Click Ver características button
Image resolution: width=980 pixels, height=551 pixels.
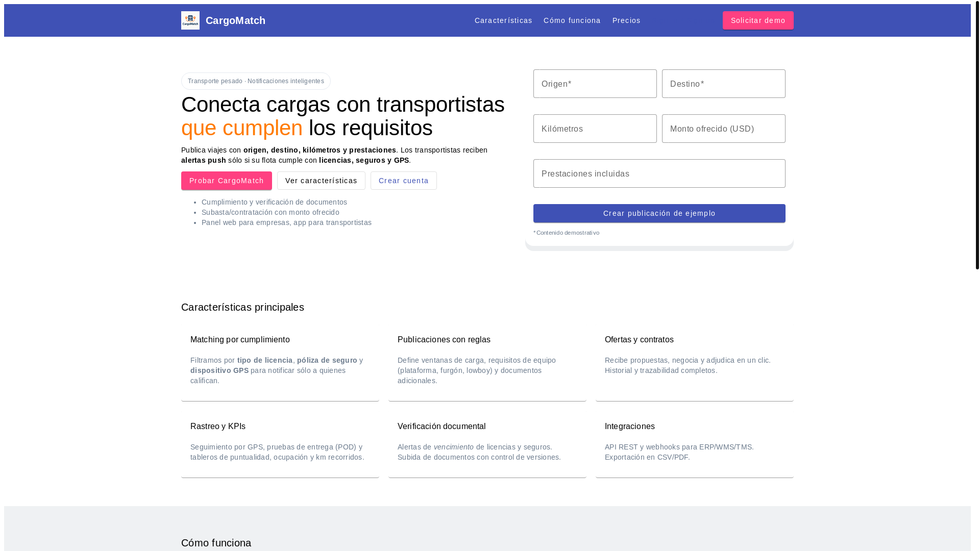click(321, 181)
